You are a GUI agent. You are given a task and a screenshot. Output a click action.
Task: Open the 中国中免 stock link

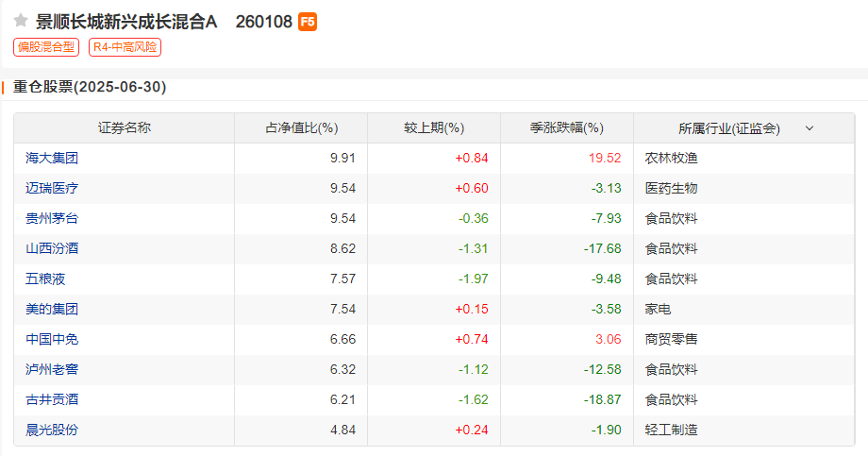pyautogui.click(x=52, y=339)
